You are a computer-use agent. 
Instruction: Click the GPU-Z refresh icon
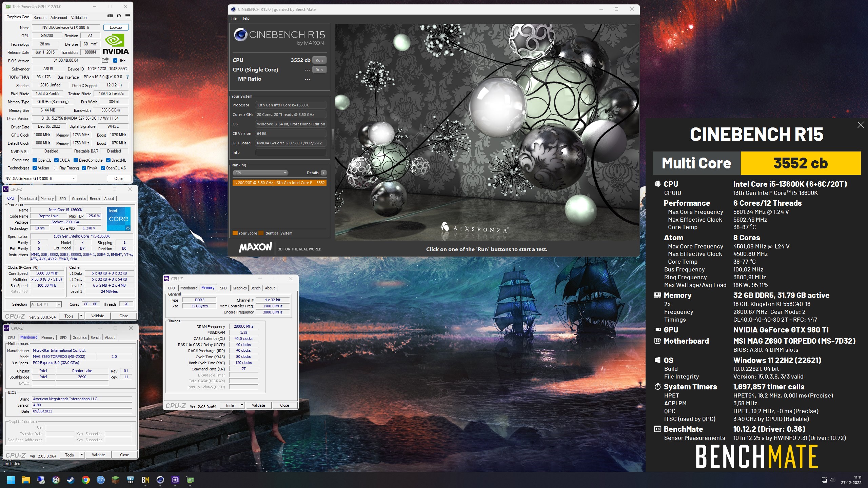119,16
